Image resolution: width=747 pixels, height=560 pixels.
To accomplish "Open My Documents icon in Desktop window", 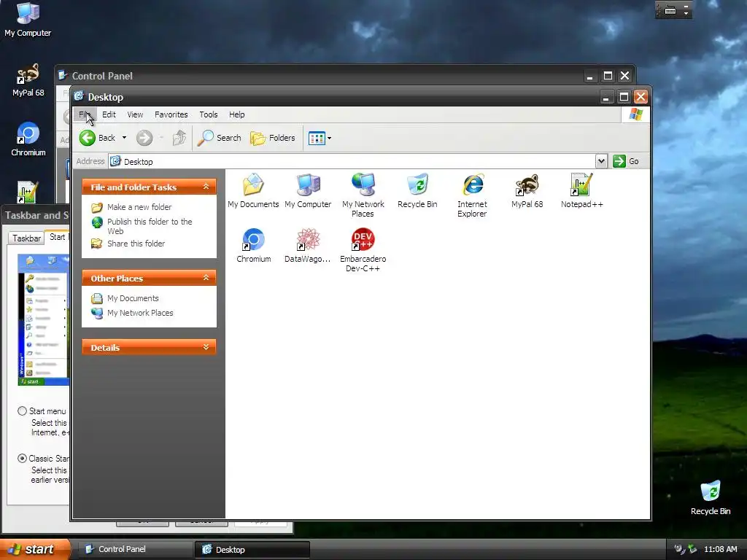I will [253, 184].
